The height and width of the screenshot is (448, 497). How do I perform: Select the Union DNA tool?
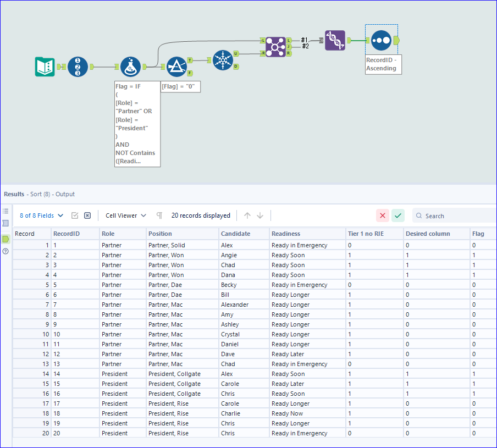click(x=335, y=40)
